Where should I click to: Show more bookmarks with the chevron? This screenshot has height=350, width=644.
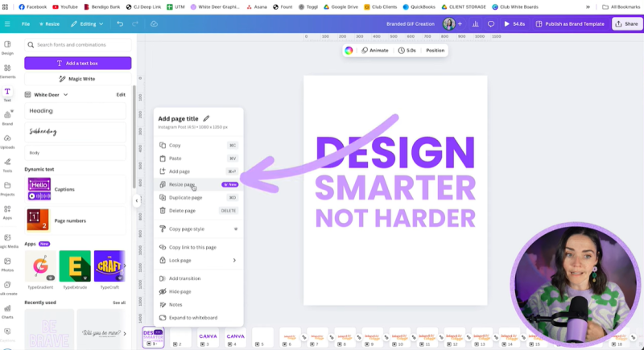pos(588,7)
